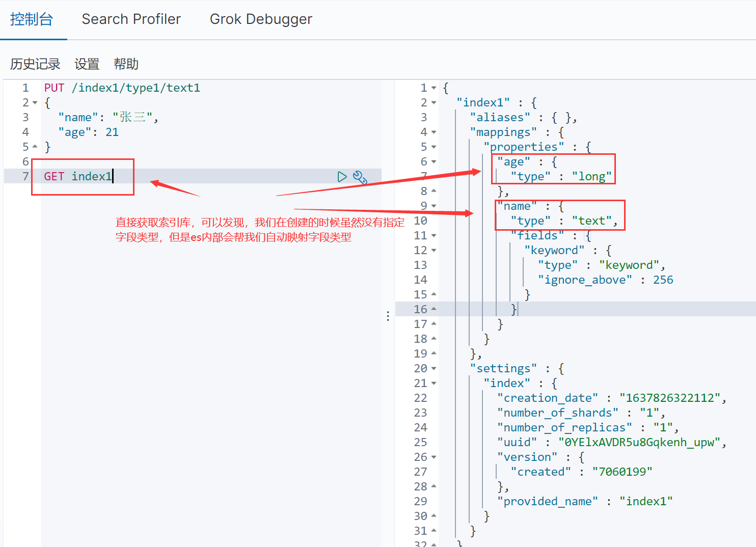756x547 pixels.
Task: Click the ignore_above value 256
Action: tap(663, 280)
